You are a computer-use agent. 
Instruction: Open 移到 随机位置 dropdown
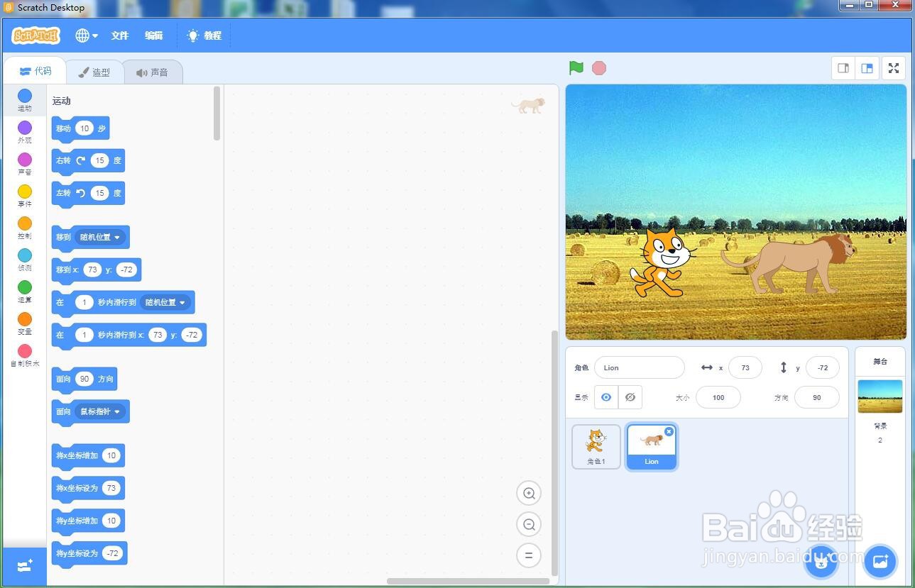100,237
